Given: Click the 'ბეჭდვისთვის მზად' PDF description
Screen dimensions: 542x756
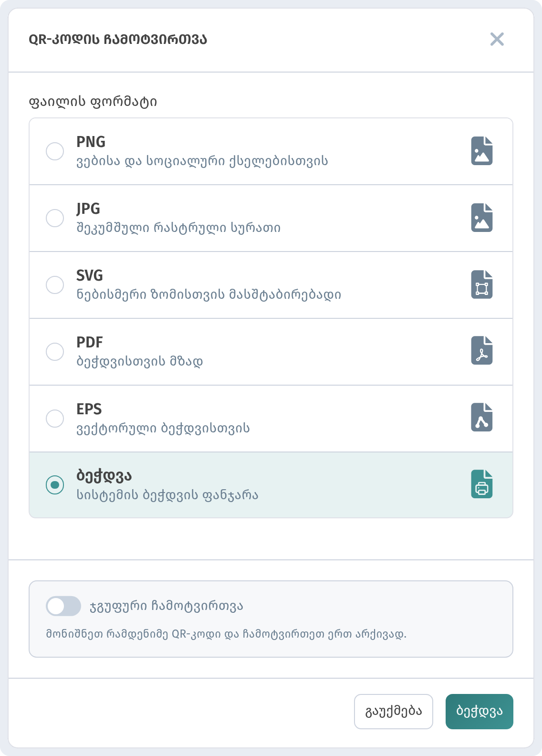Looking at the screenshot, I should [140, 361].
